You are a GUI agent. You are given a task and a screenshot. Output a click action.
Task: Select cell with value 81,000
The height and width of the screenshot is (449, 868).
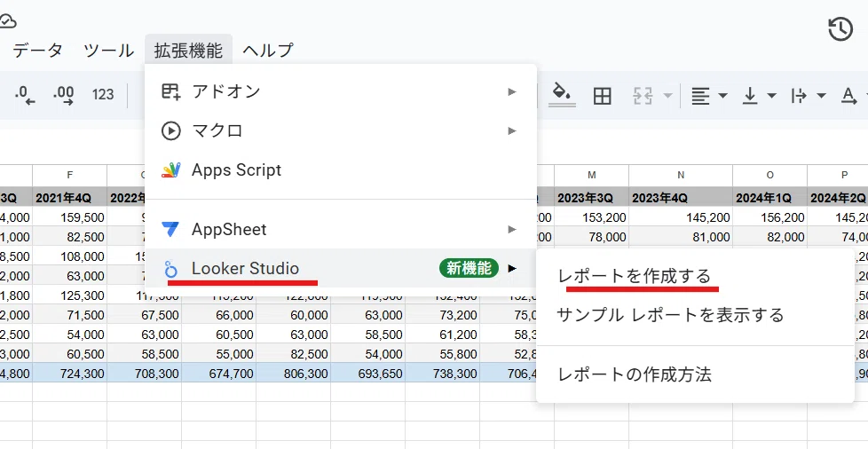(681, 237)
